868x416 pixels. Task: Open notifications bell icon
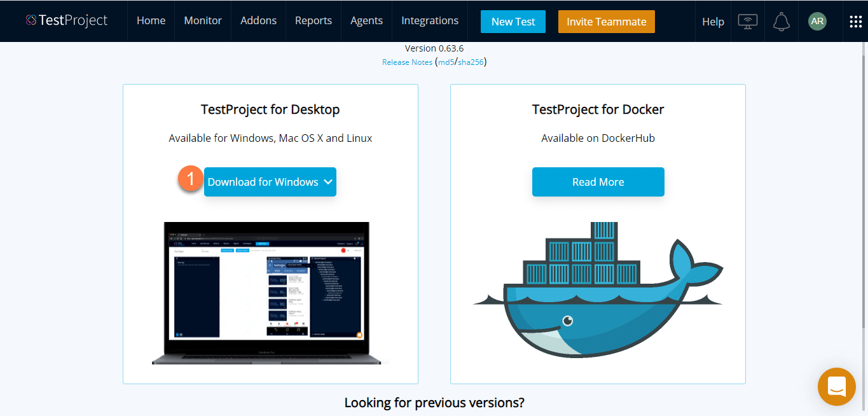click(x=782, y=21)
